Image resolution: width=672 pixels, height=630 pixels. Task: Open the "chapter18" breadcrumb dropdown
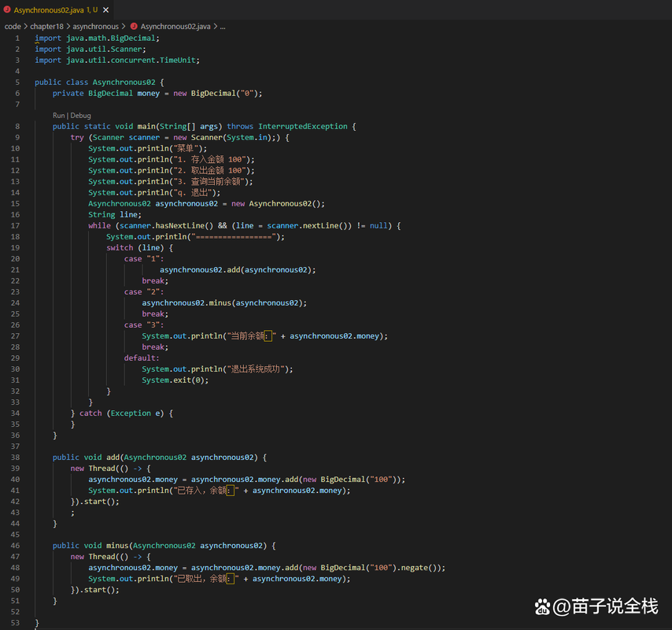46,26
